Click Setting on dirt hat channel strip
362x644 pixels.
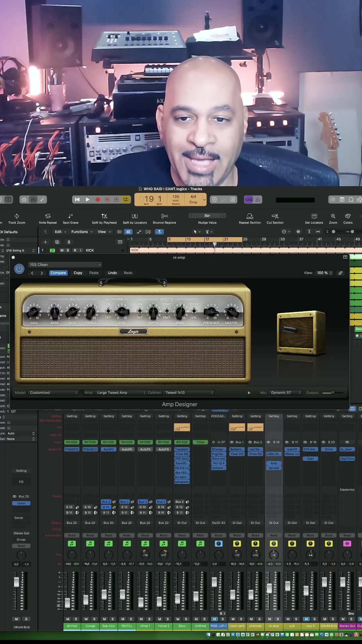click(x=72, y=416)
